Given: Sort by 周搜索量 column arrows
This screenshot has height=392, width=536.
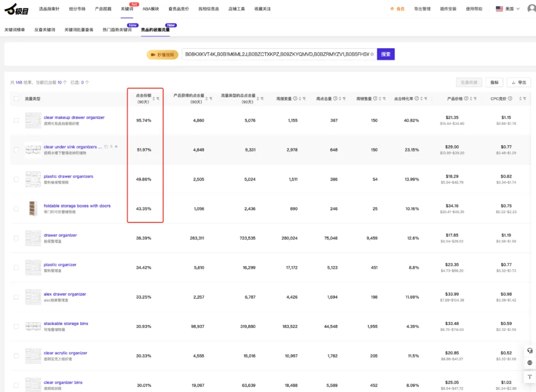Looking at the screenshot, I should pos(300,99).
